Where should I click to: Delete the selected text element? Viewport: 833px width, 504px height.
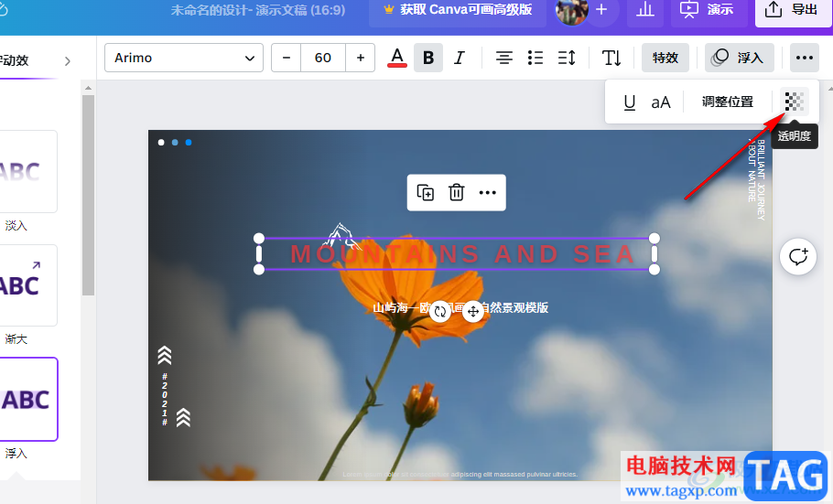(457, 192)
